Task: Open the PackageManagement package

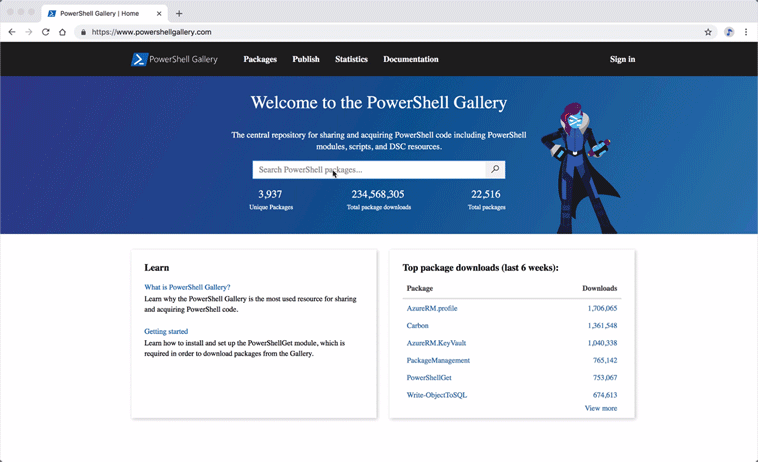Action: click(438, 361)
